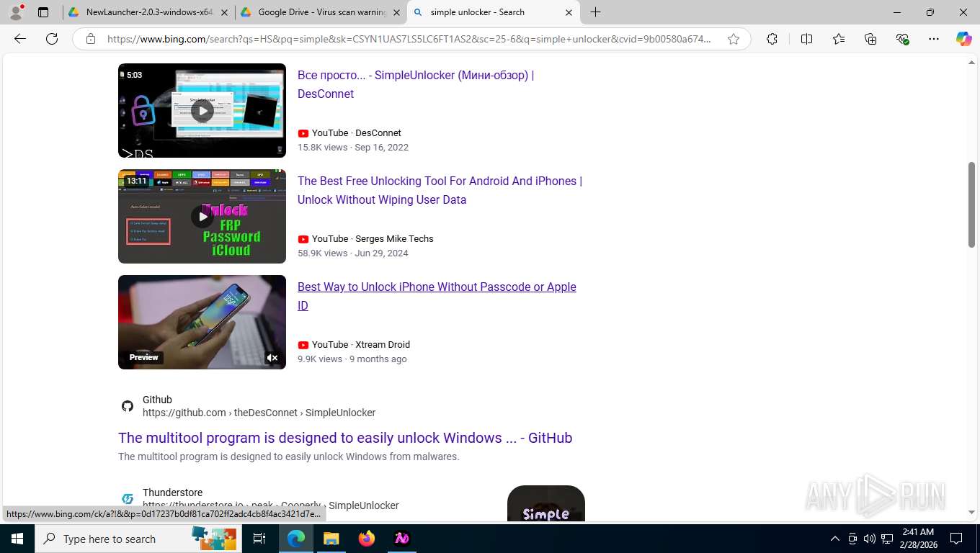This screenshot has height=553, width=980.
Task: Click the Thunderstore favicon icon
Action: pos(128,499)
